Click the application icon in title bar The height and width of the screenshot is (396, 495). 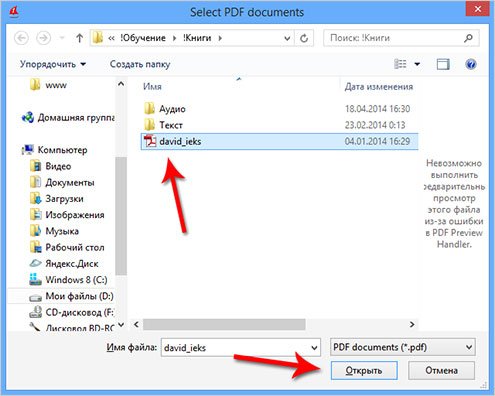click(x=14, y=12)
